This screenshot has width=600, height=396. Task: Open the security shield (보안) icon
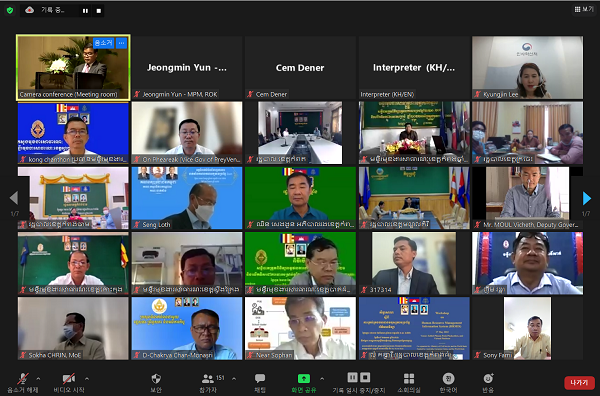pyautogui.click(x=156, y=383)
